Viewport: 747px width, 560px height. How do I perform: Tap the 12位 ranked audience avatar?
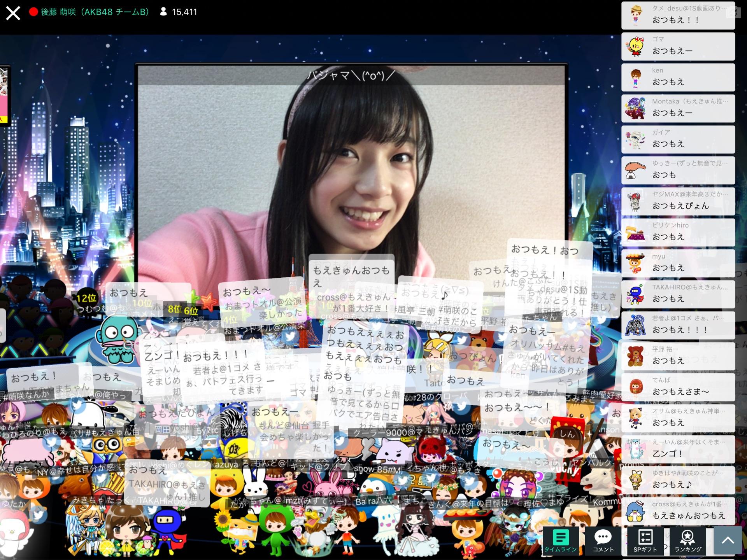click(86, 299)
